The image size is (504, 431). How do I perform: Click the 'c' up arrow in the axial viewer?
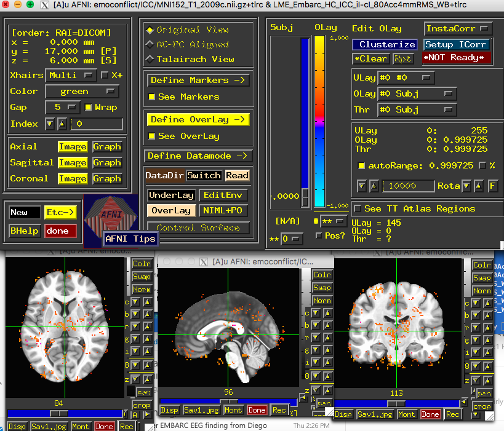click(x=147, y=302)
